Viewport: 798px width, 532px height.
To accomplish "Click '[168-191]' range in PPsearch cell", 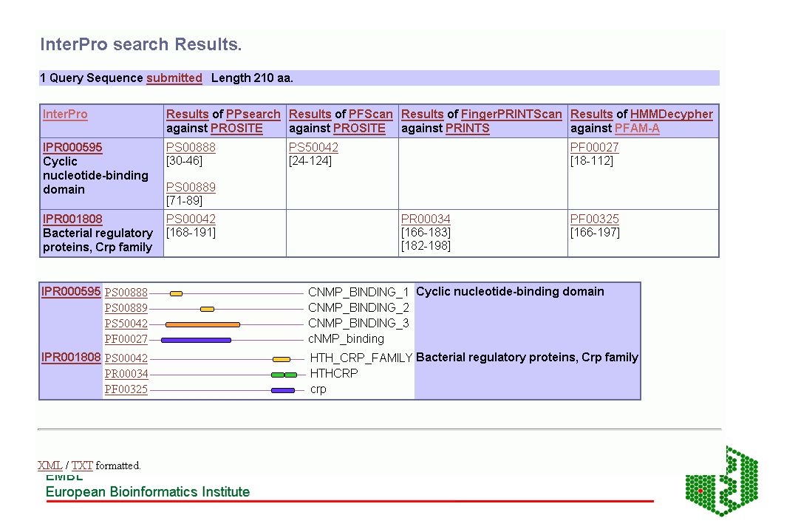I will tap(191, 233).
